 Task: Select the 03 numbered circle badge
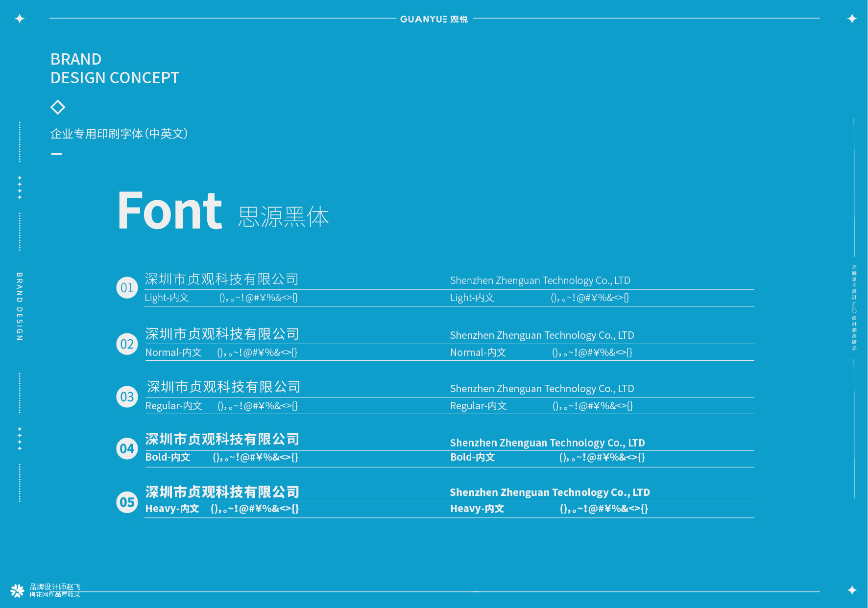coord(127,397)
